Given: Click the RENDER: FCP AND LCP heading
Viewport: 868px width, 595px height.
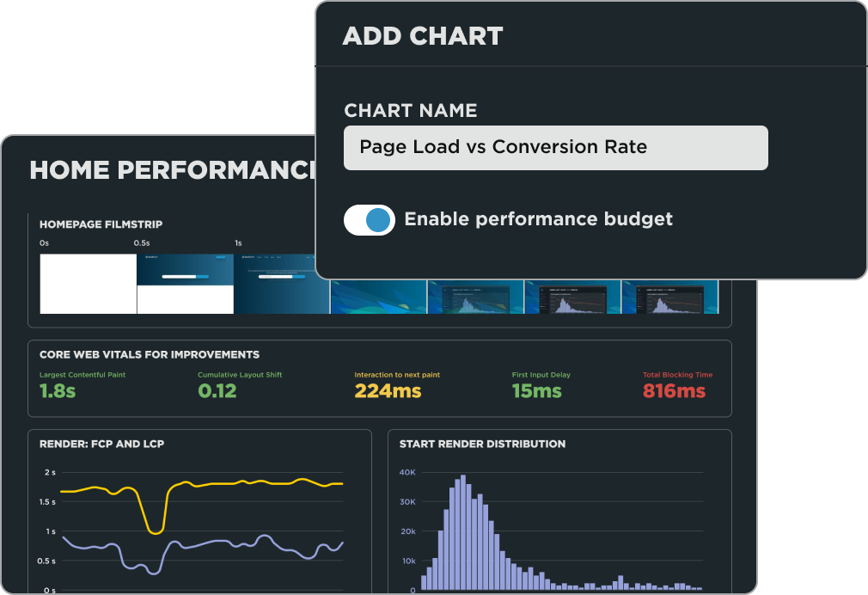Looking at the screenshot, I should [x=102, y=444].
